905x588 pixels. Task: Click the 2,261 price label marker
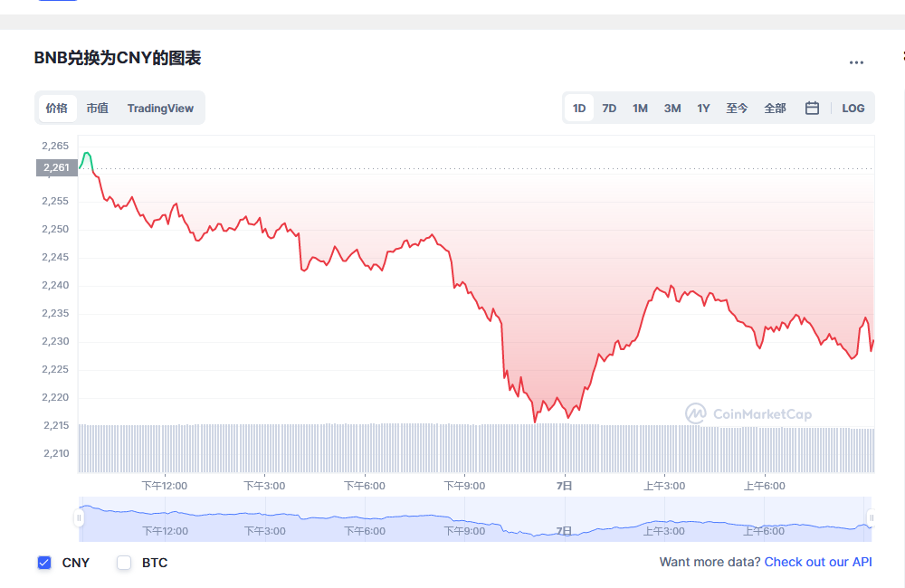click(x=56, y=167)
